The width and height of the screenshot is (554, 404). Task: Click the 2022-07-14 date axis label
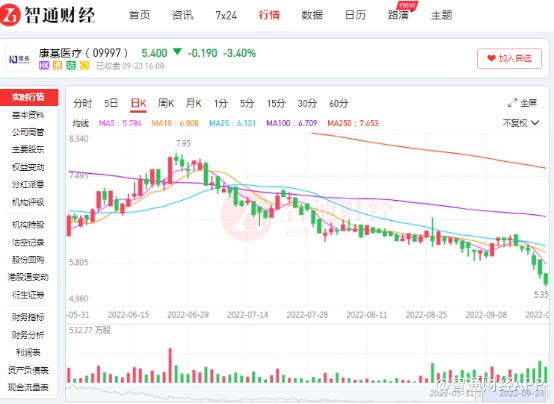(247, 315)
